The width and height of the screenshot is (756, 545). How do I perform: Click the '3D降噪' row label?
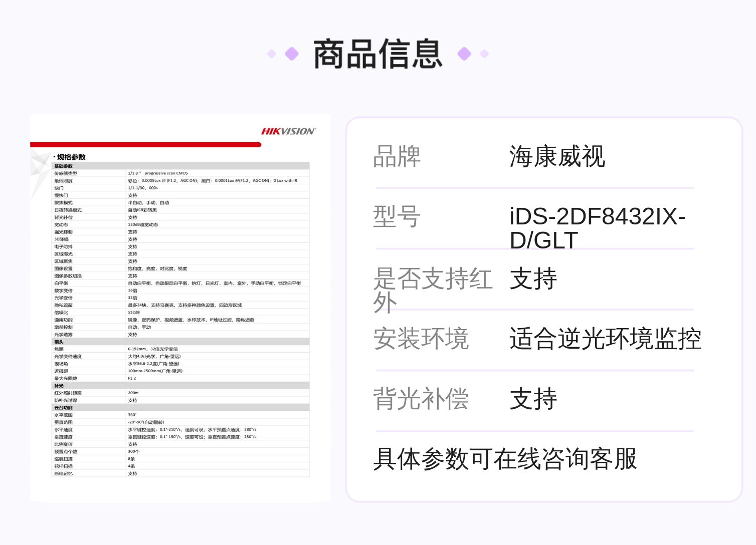pos(62,239)
